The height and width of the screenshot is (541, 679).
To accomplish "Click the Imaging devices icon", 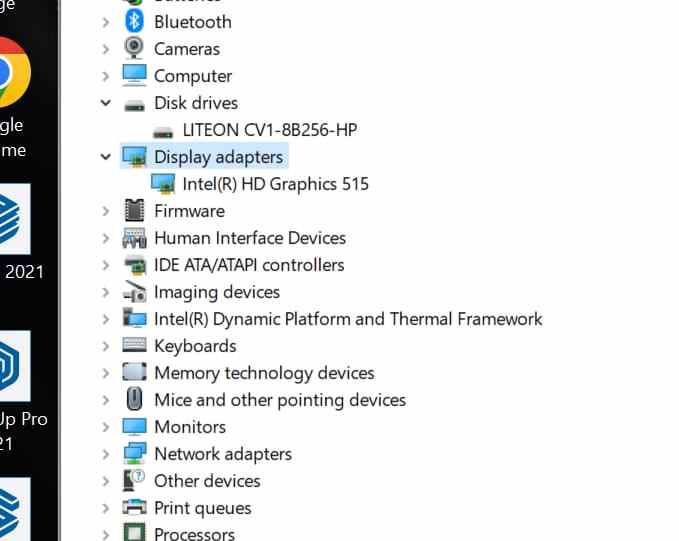I will tap(134, 292).
